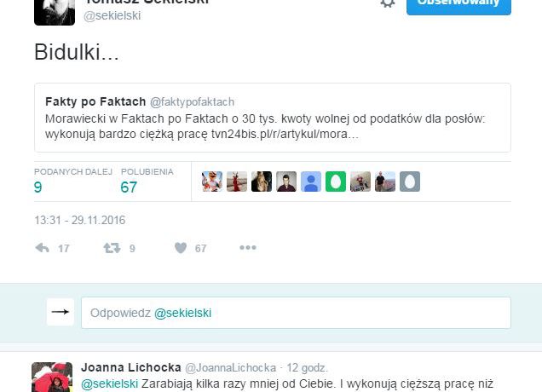Image resolution: width=542 pixels, height=392 pixels.
Task: Click the grey egg avatar among likers
Action: point(410,182)
